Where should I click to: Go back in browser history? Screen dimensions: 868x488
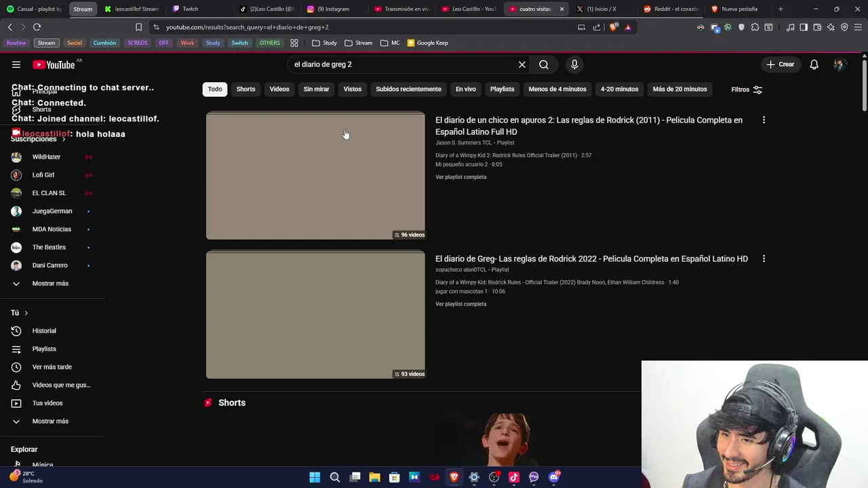(9, 27)
